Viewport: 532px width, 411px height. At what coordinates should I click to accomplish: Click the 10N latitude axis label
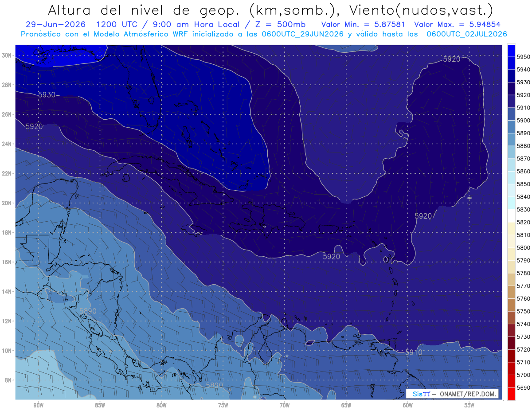tap(7, 351)
